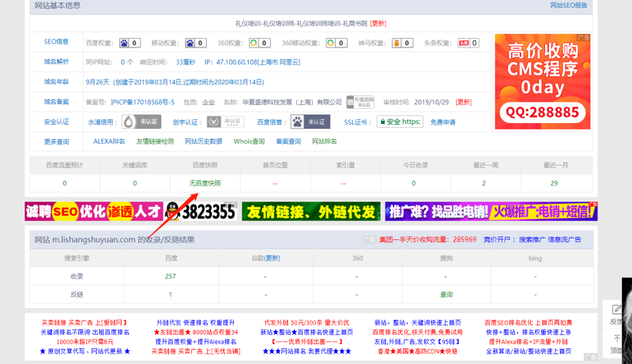Click 香港★美国★高防CDN★快稳 ad link
The width and height of the screenshot is (632, 364).
(x=418, y=351)
